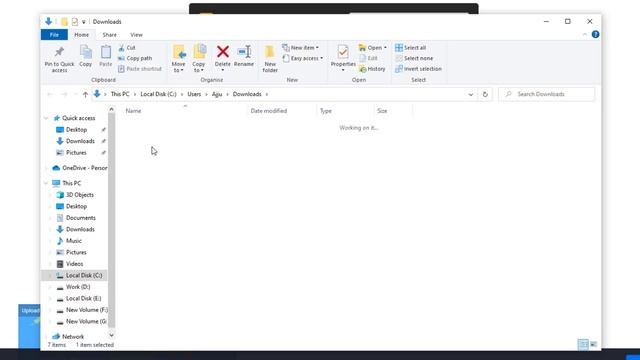The image size is (640, 360).
Task: Expand the address bar history dropdown
Action: pyautogui.click(x=471, y=94)
